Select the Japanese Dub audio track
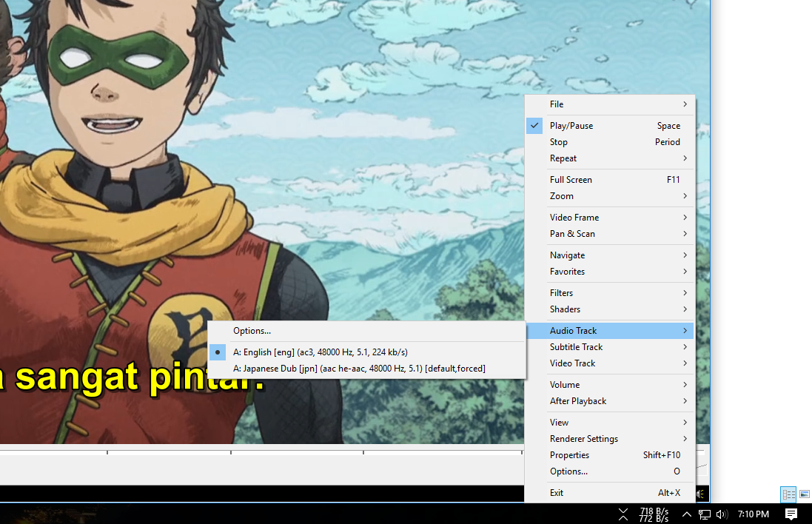This screenshot has width=812, height=524. 366,369
